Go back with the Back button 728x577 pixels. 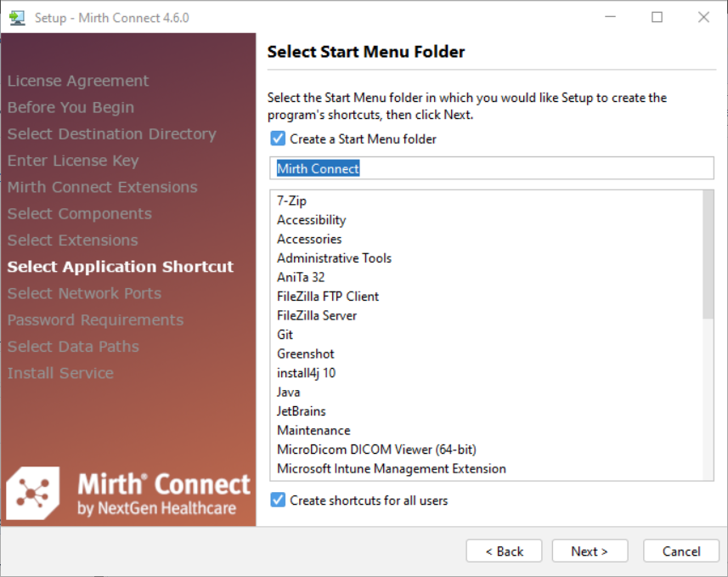(505, 552)
